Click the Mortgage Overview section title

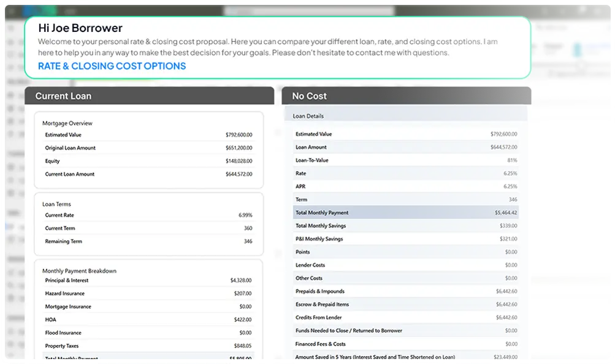tap(67, 123)
